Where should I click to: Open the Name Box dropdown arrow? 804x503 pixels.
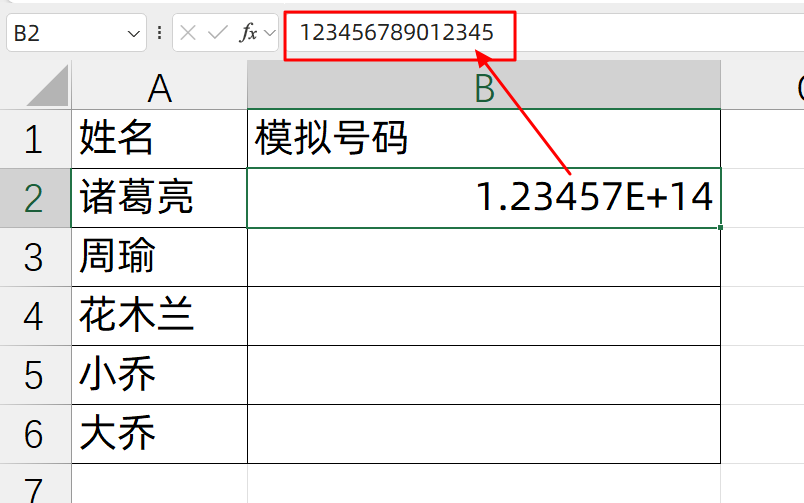click(133, 34)
